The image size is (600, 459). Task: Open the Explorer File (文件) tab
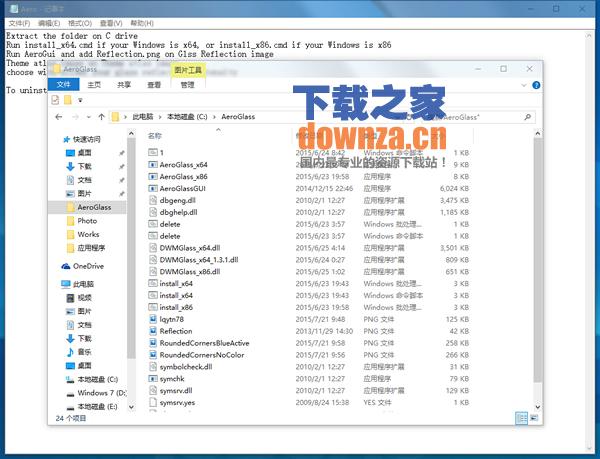pos(64,85)
